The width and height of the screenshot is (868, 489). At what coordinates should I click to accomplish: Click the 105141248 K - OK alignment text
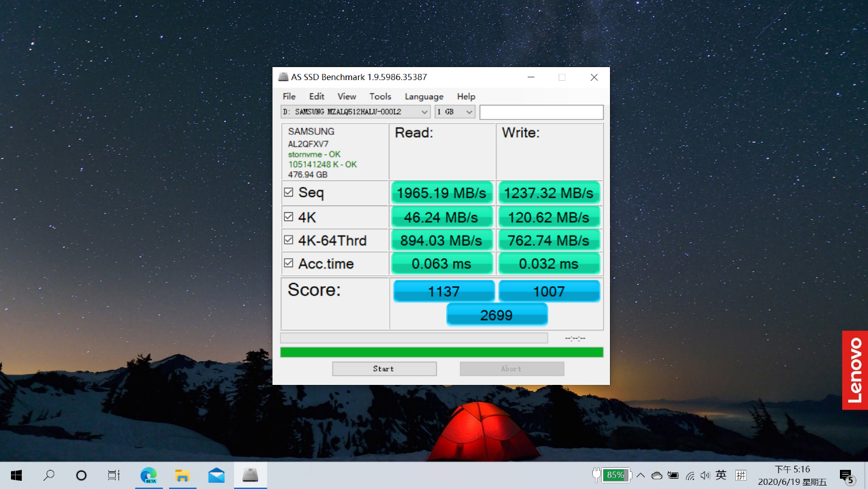(322, 164)
